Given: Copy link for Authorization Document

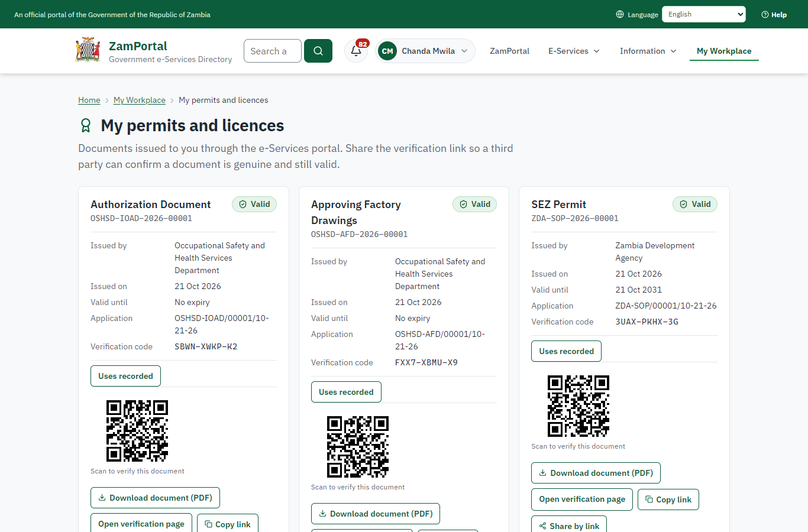Looking at the screenshot, I should tap(228, 524).
